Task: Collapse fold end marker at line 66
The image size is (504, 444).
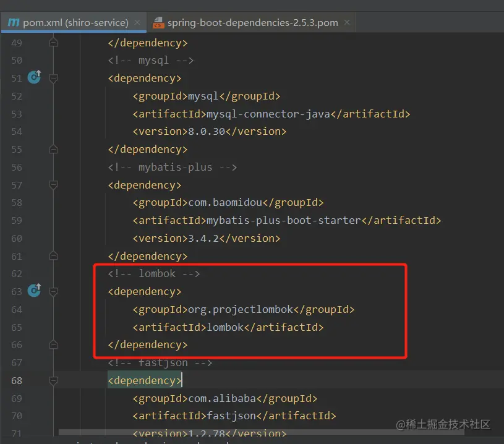Action: (54, 344)
